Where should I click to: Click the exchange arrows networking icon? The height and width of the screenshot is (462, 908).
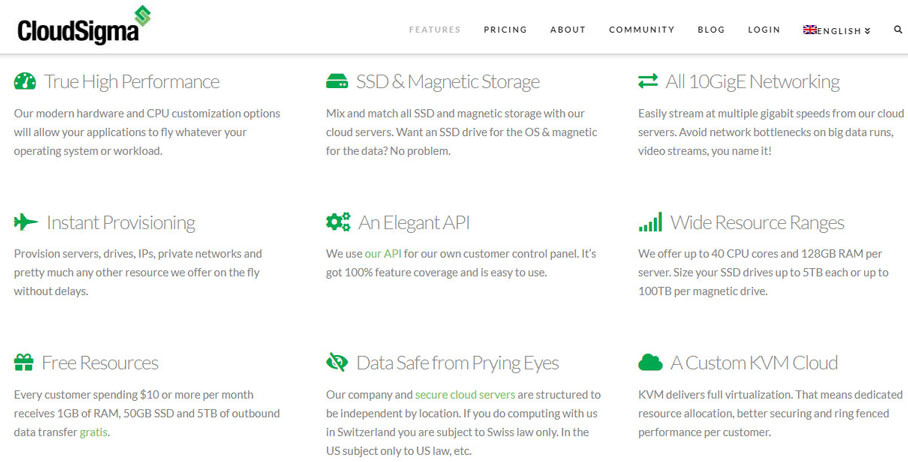648,81
